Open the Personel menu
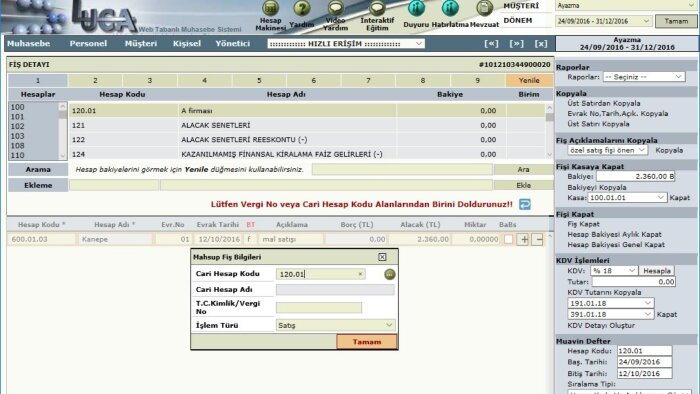This screenshot has width=700, height=394. [88, 44]
